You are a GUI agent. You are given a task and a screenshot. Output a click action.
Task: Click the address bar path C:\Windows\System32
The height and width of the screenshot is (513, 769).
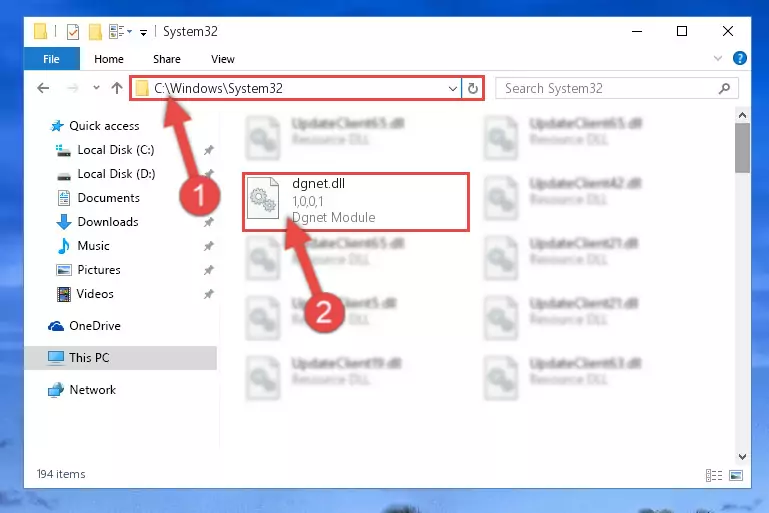(218, 88)
